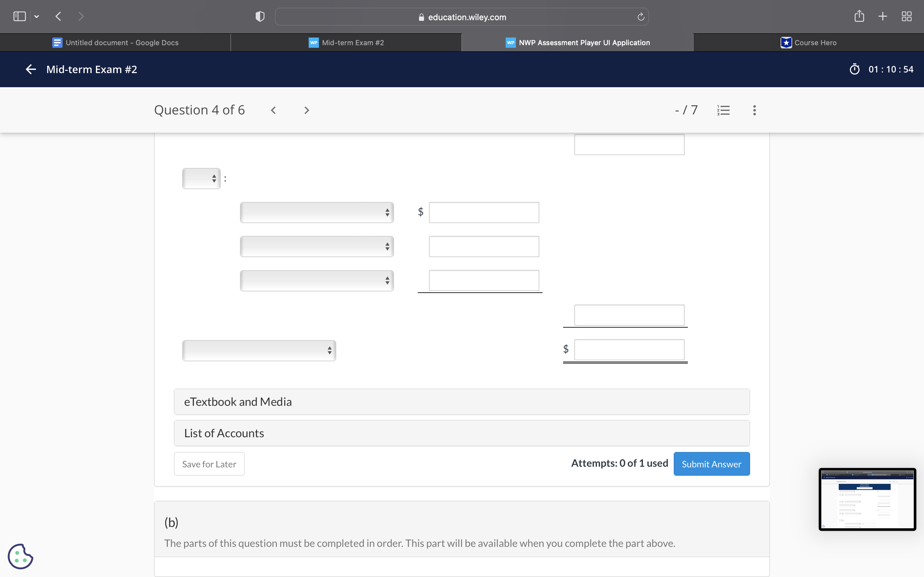Click the first dollar amount input field
Viewport: 924px width, 577px height.
click(x=483, y=212)
